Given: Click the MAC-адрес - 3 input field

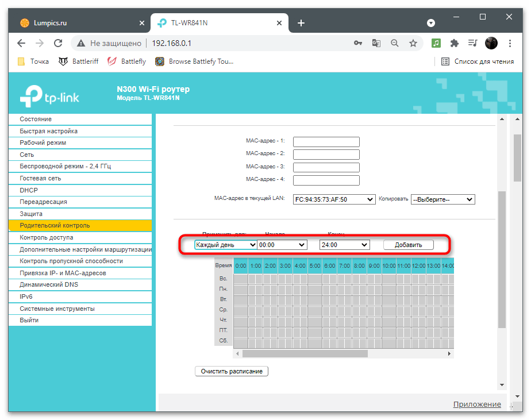Looking at the screenshot, I should click(x=326, y=167).
